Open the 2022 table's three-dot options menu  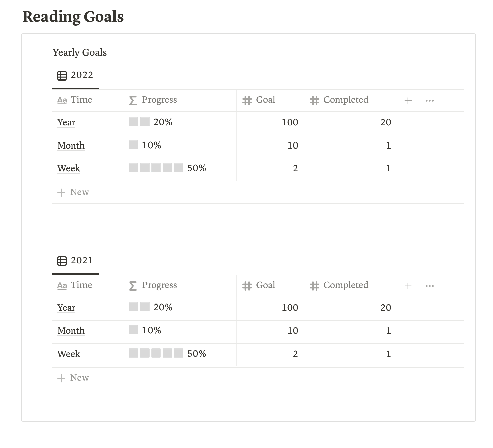point(429,101)
